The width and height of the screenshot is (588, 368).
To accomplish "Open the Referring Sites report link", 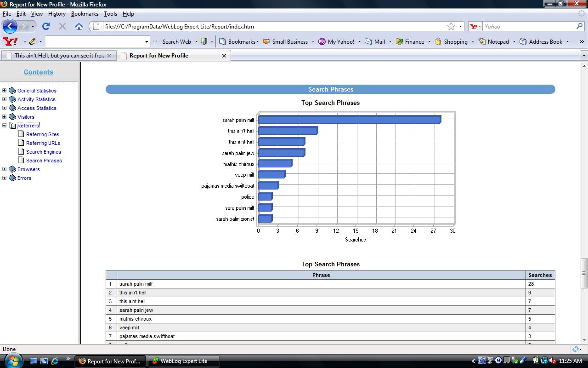I will click(x=42, y=134).
